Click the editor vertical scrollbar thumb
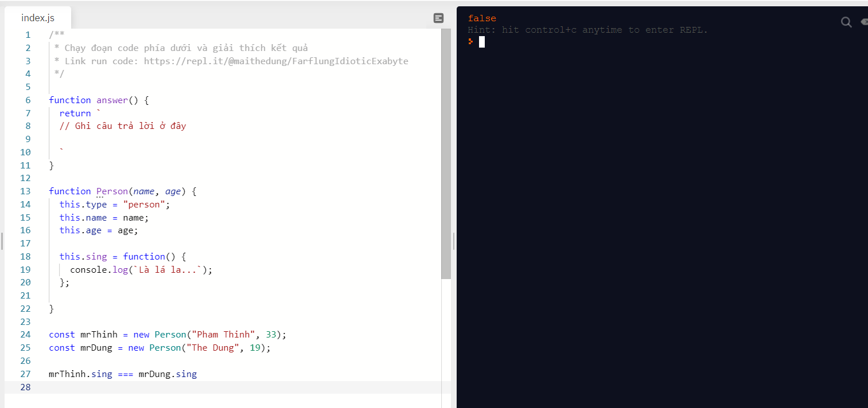Viewport: 868px width, 408px height. (446, 154)
